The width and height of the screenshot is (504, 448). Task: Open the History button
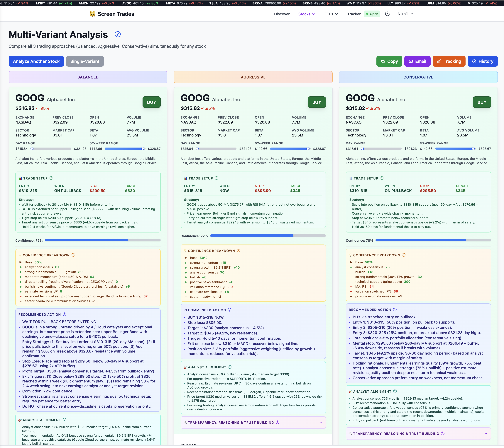pos(483,61)
